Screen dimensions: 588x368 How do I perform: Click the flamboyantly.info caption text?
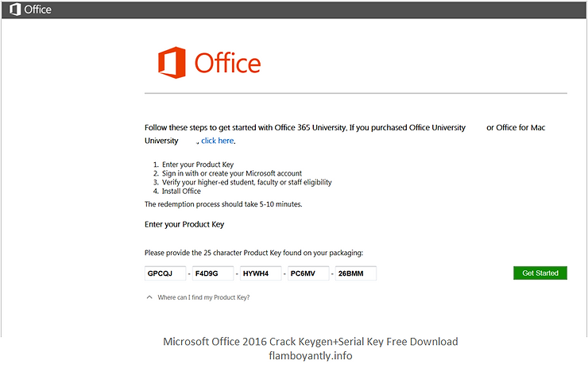point(311,355)
